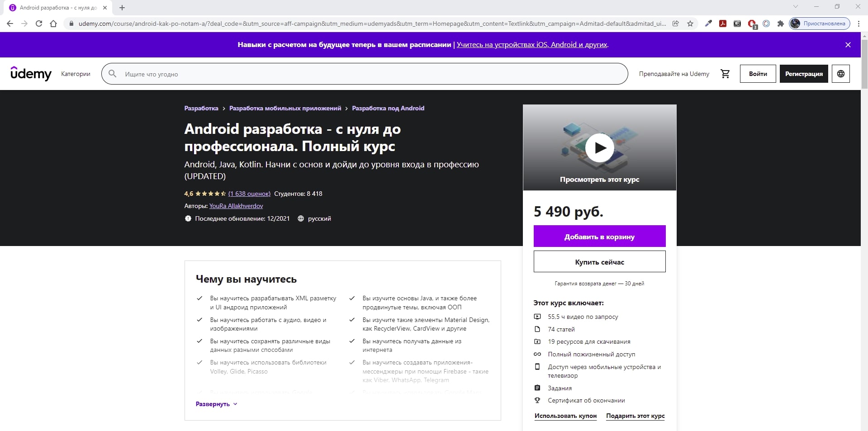The height and width of the screenshot is (431, 868).
Task: Bookmark this page with the star icon
Action: pos(690,24)
